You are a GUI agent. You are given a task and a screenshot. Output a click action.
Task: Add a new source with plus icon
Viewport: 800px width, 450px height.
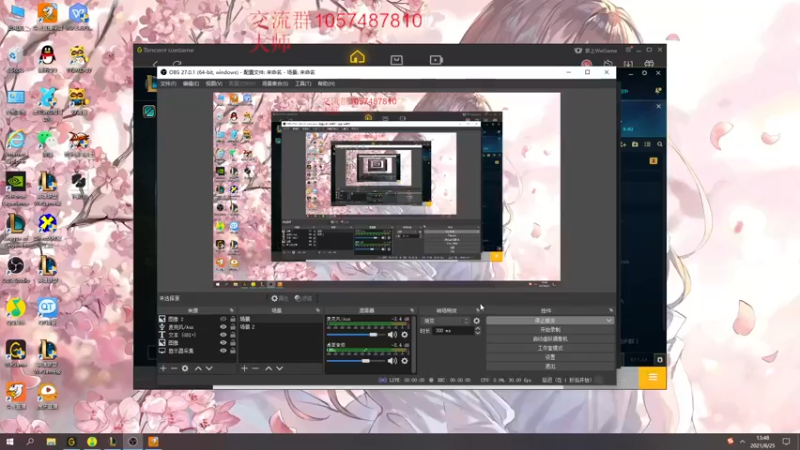tap(163, 368)
